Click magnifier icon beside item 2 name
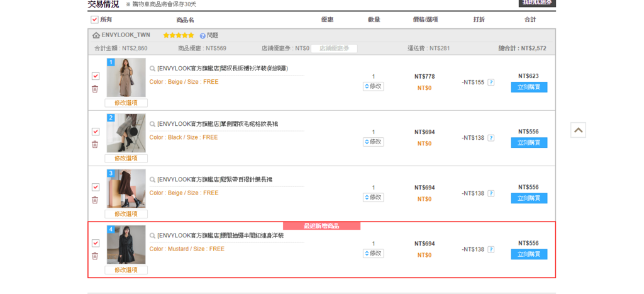The width and height of the screenshot is (644, 294). (x=152, y=124)
